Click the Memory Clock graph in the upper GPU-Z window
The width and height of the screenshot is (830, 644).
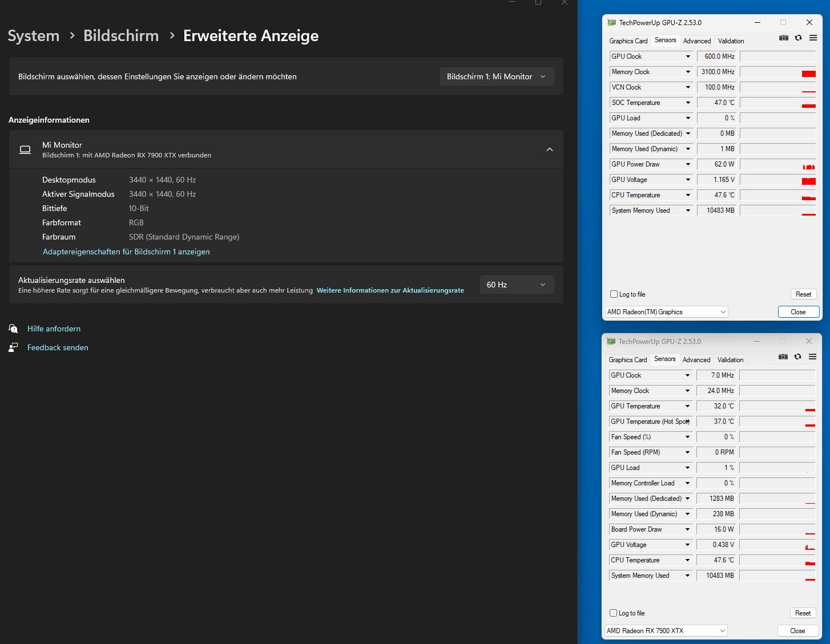[x=778, y=72]
